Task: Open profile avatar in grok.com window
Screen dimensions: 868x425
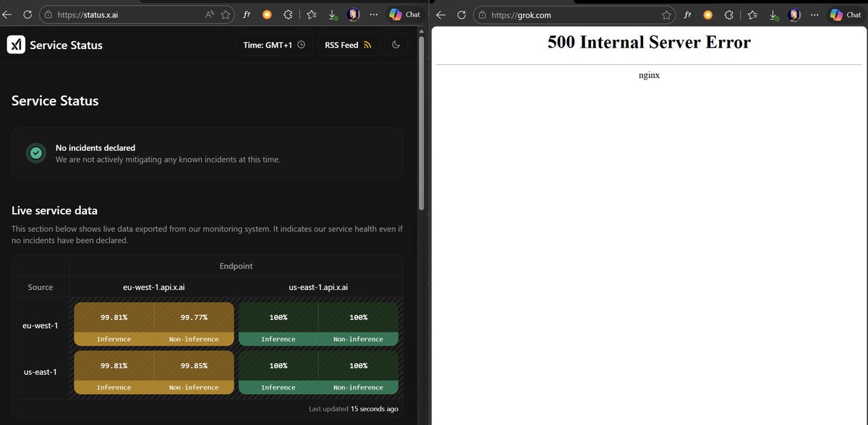Action: 793,14
